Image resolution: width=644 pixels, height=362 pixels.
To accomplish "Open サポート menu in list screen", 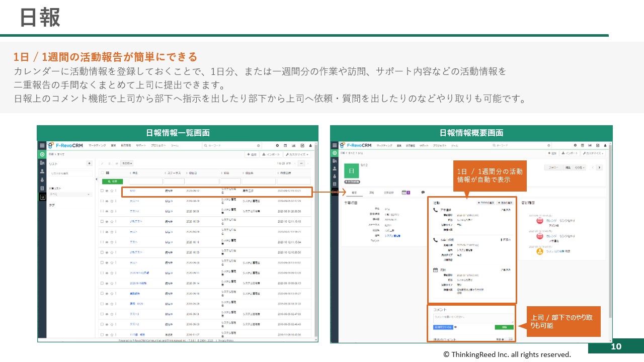I will click(x=141, y=145).
